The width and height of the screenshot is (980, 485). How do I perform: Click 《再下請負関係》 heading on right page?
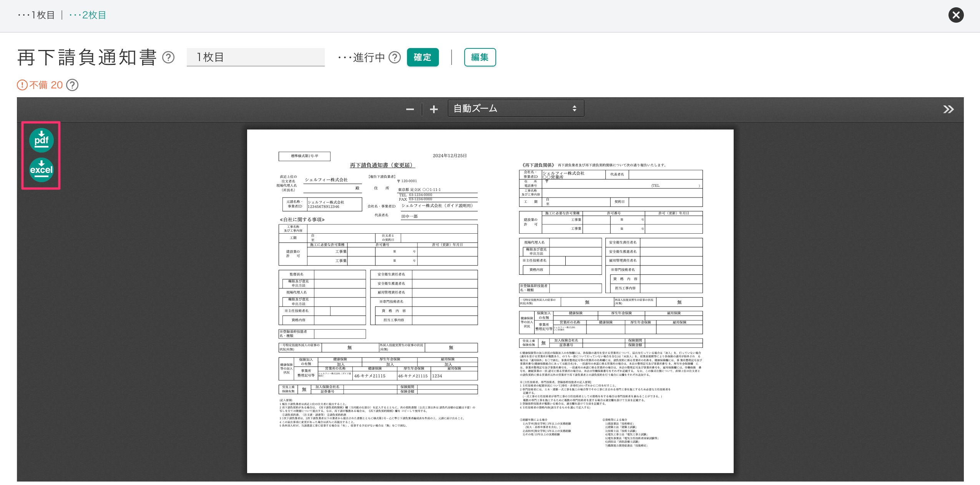pos(538,165)
